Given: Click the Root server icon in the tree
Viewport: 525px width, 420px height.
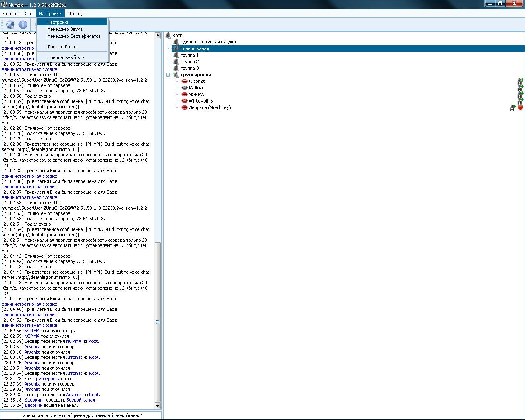Looking at the screenshot, I should 168,35.
